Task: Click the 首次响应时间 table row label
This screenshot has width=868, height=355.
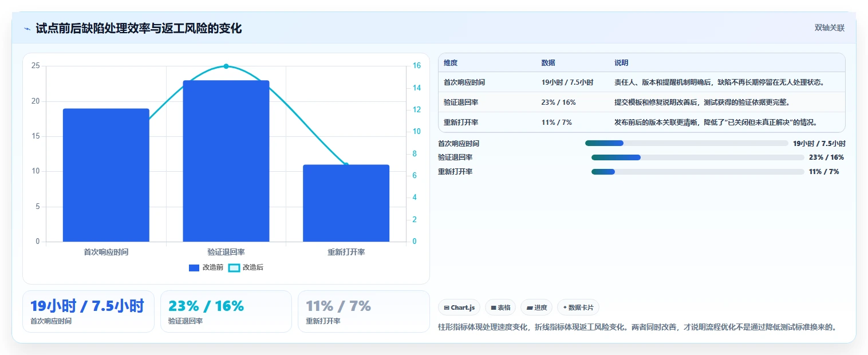Action: click(464, 82)
